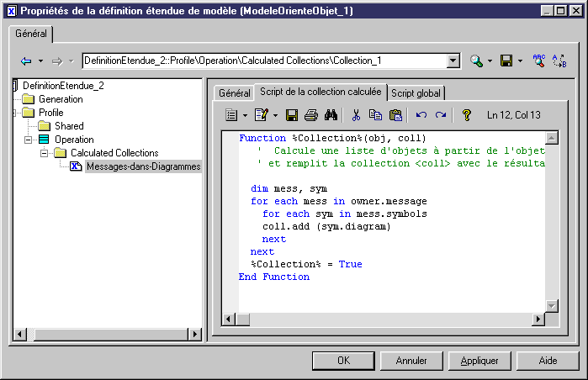Viewport: 588px width, 380px height.
Task: Click the undo arrow icon
Action: pos(421,115)
